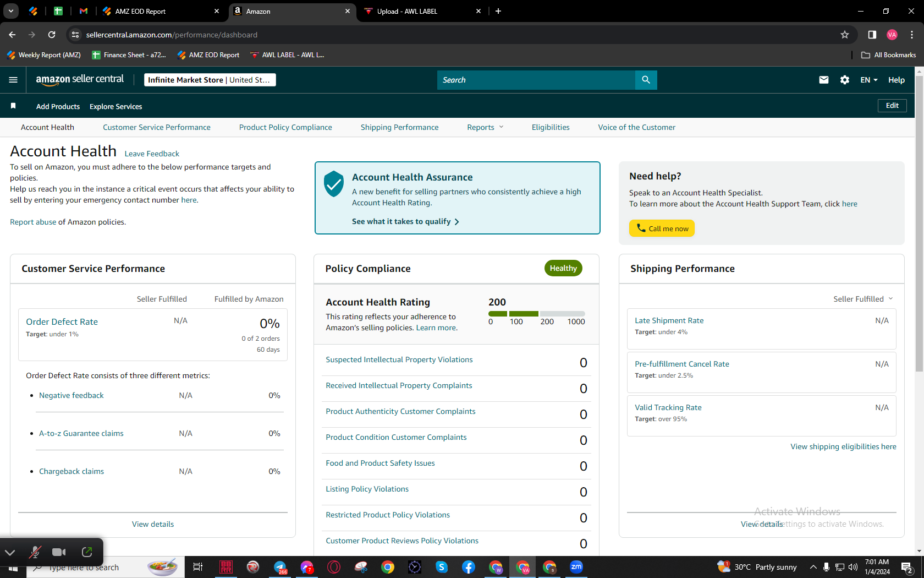Reload the current page
Image resolution: width=924 pixels, height=578 pixels.
[x=52, y=35]
